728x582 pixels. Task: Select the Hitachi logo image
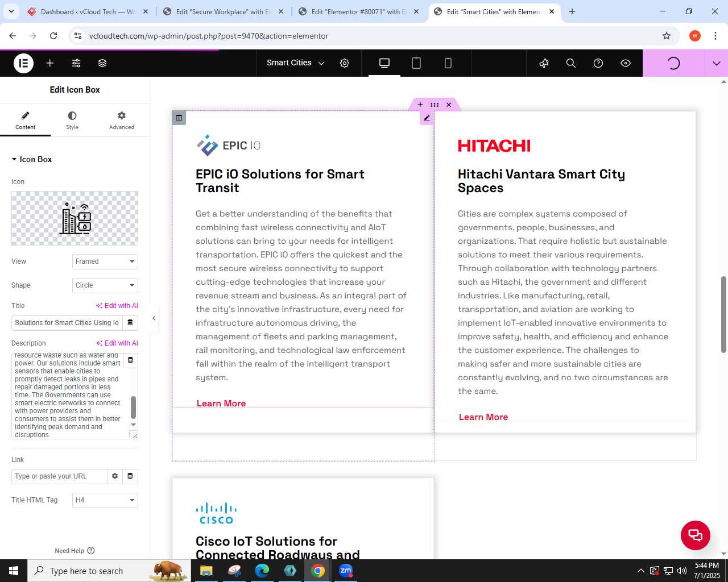[x=494, y=146]
